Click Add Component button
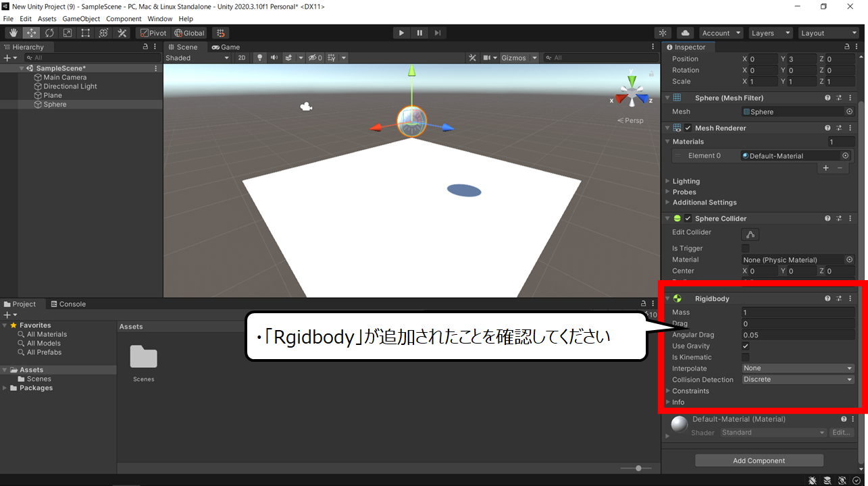This screenshot has height=486, width=868. tap(759, 460)
